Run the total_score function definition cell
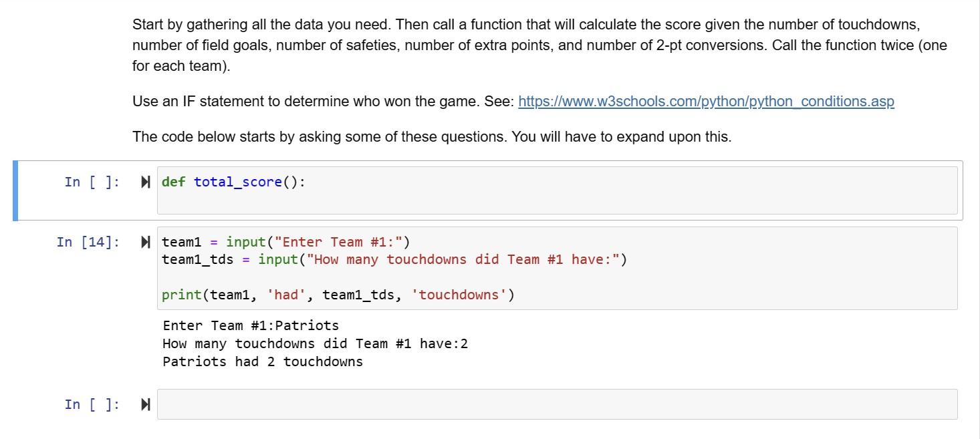 145,181
